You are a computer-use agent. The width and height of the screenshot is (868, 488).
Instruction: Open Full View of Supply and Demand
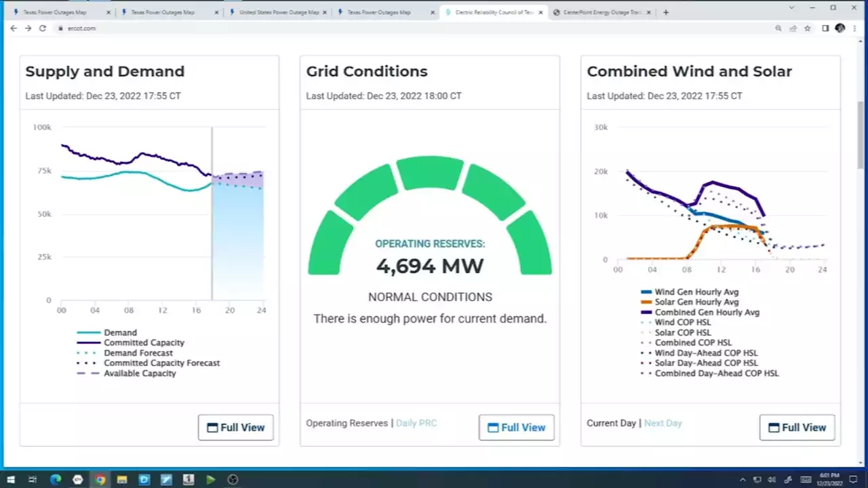[x=236, y=428]
